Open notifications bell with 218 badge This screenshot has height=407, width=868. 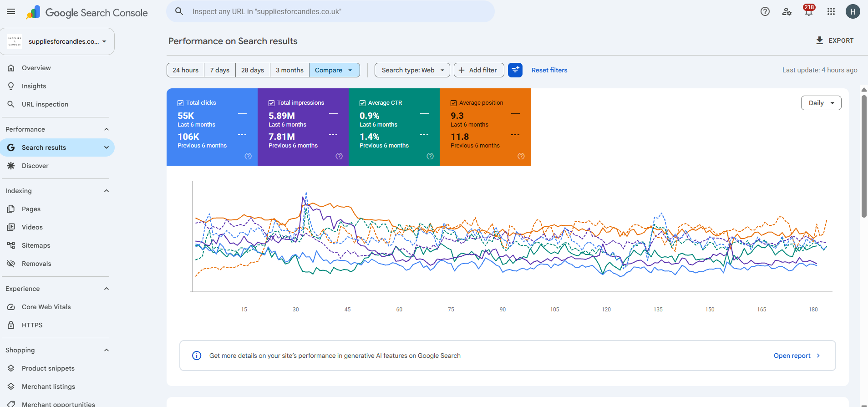(809, 11)
